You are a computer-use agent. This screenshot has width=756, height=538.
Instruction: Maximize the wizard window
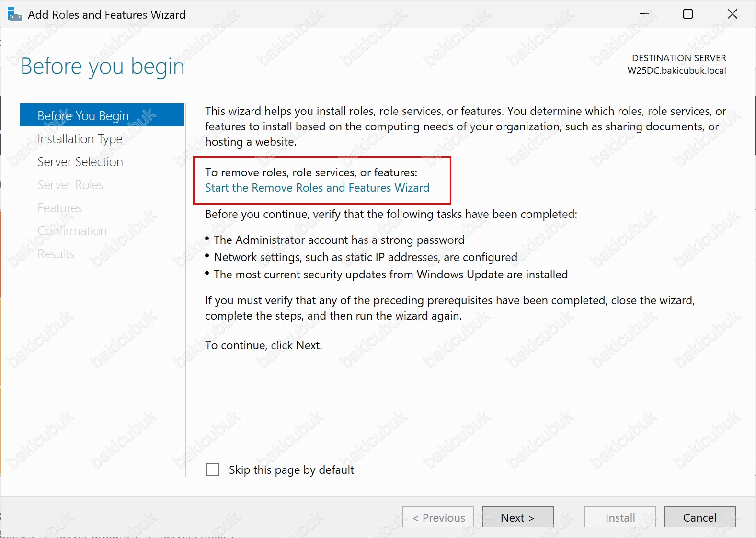coord(688,14)
